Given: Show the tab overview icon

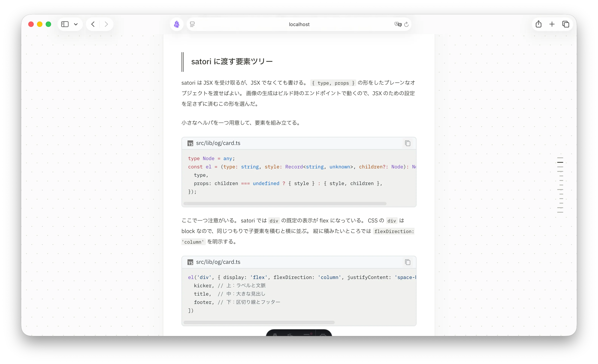Looking at the screenshot, I should (x=566, y=24).
